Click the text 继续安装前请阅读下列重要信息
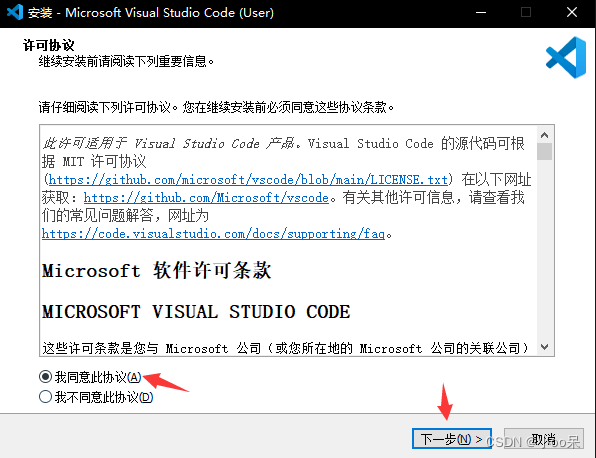The height and width of the screenshot is (458, 596). pyautogui.click(x=126, y=62)
